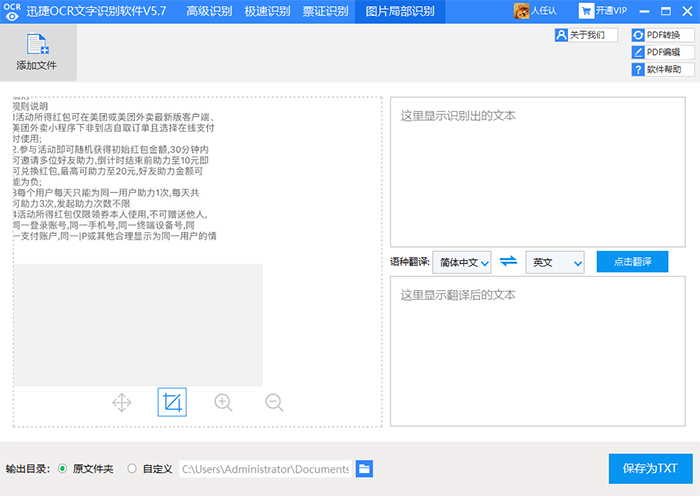Switch to 高级识别 tab
This screenshot has width=700, height=496.
tap(209, 11)
